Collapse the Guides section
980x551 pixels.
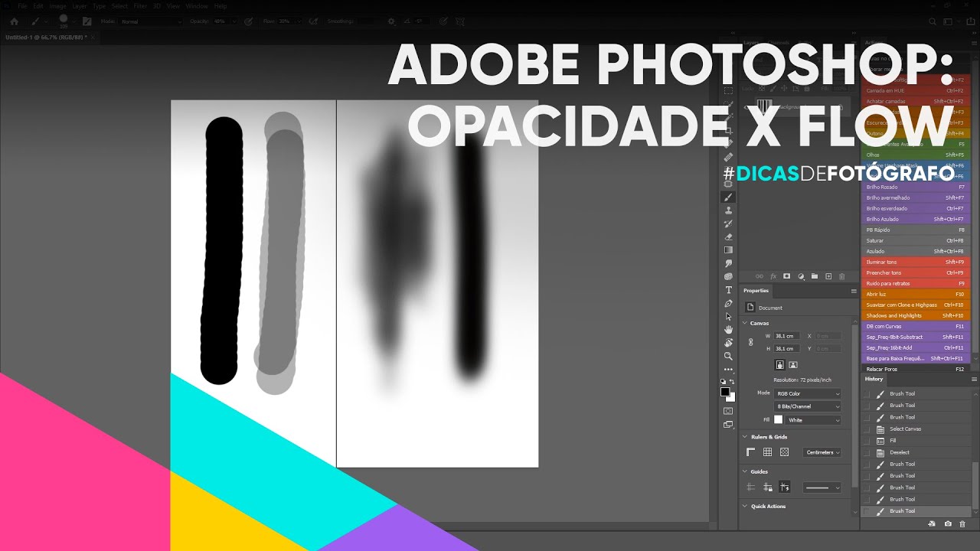pos(745,471)
